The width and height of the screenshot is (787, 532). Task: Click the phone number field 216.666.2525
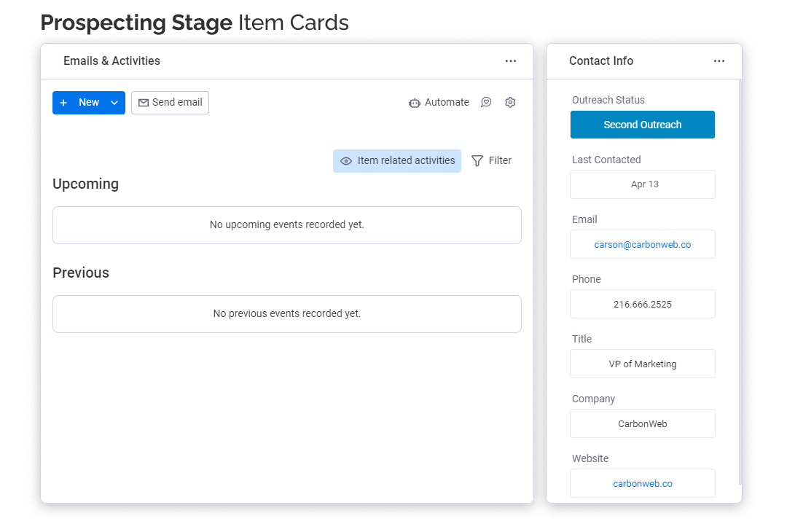(x=642, y=304)
